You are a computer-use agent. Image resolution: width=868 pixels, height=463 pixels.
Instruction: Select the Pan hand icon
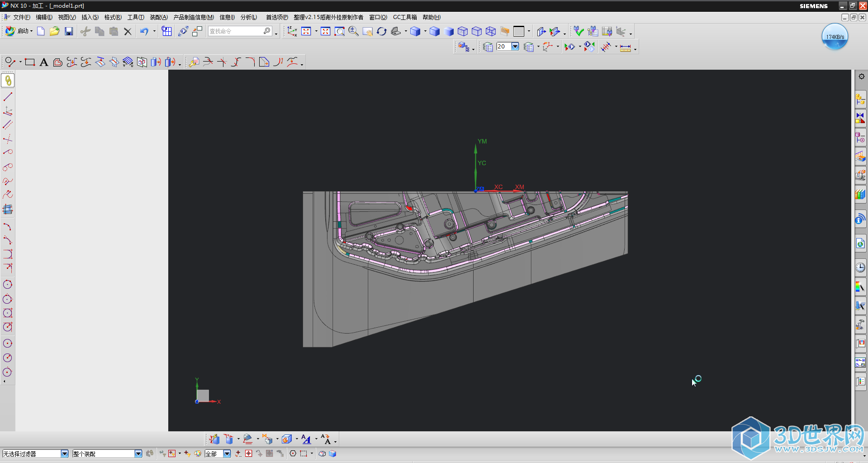click(x=368, y=31)
